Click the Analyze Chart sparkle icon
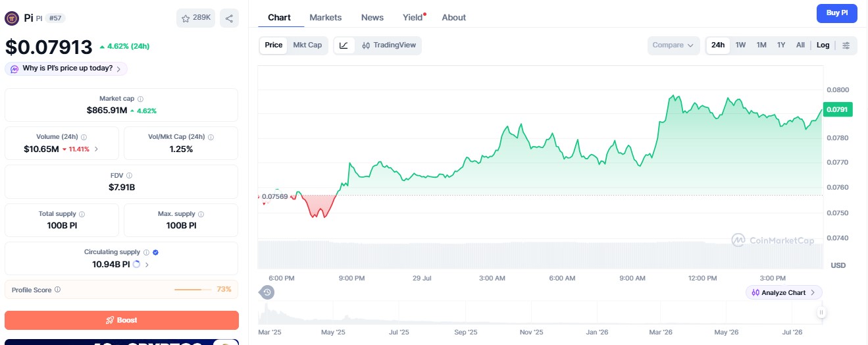Viewport: 868px width, 345px height. point(755,292)
